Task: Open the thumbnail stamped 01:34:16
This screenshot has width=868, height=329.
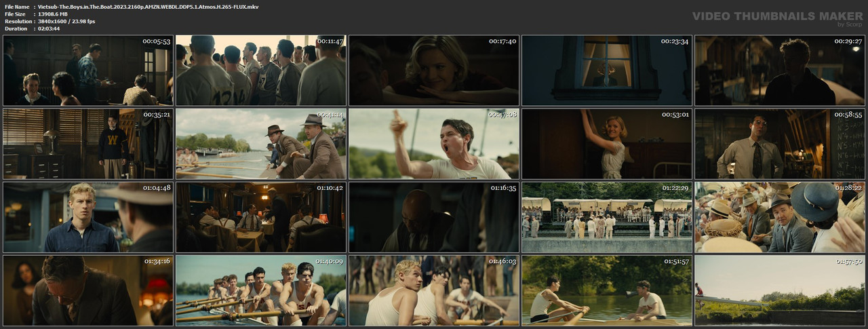Action: [x=88, y=290]
